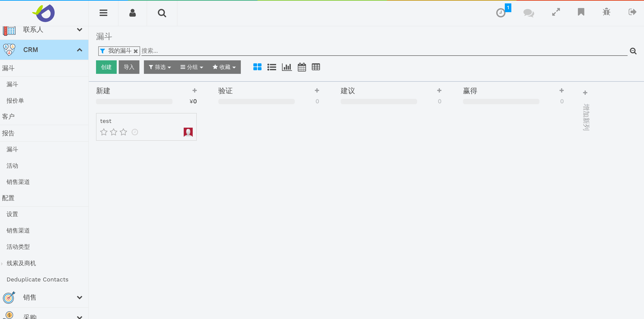Image resolution: width=644 pixels, height=319 pixels.
Task: Set first priority star on test card
Action: tap(104, 132)
